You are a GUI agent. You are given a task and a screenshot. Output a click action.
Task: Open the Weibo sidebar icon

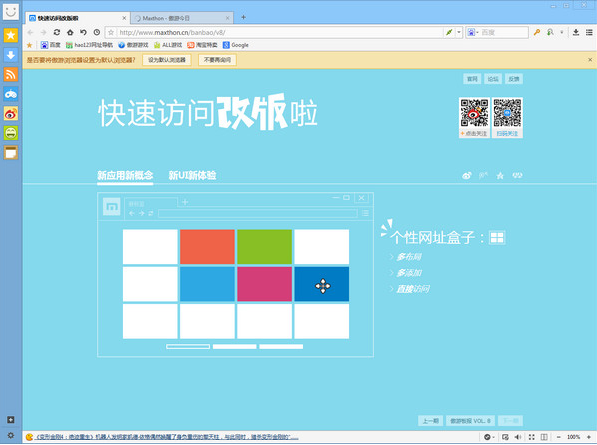pos(11,113)
